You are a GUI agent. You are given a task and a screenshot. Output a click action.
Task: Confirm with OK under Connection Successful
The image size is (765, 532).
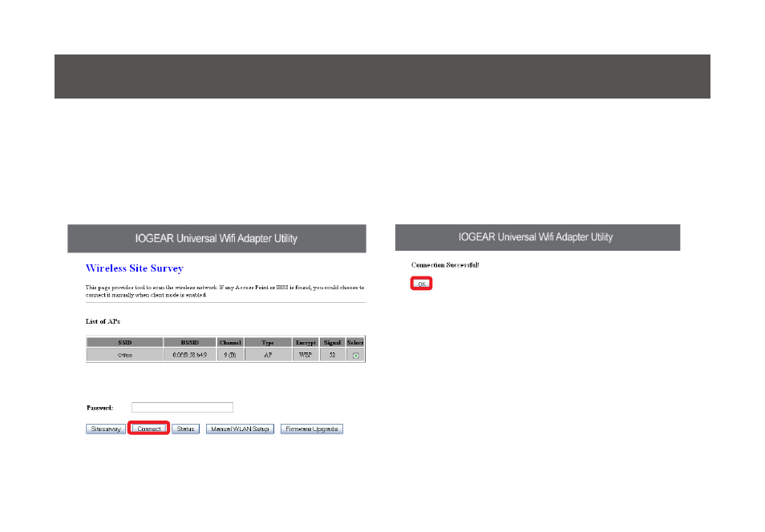point(422,284)
